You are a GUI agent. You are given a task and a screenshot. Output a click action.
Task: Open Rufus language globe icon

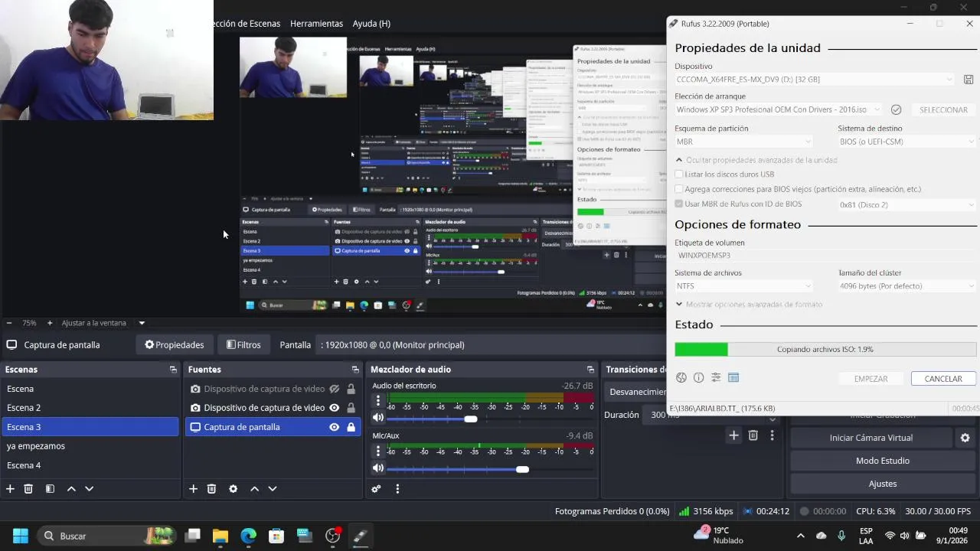tap(681, 377)
